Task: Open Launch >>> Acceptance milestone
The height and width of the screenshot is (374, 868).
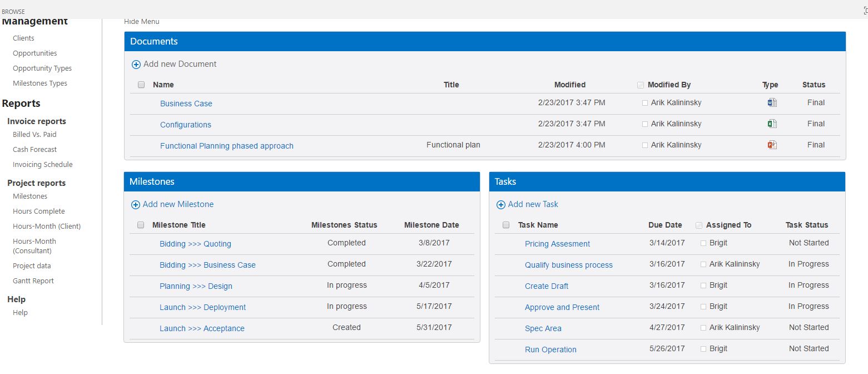Action: (202, 328)
